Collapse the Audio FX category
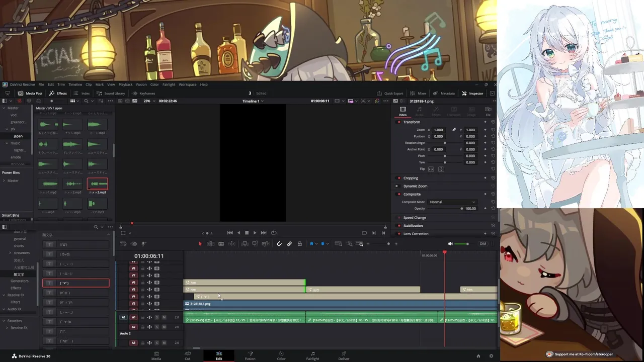 pyautogui.click(x=4, y=309)
